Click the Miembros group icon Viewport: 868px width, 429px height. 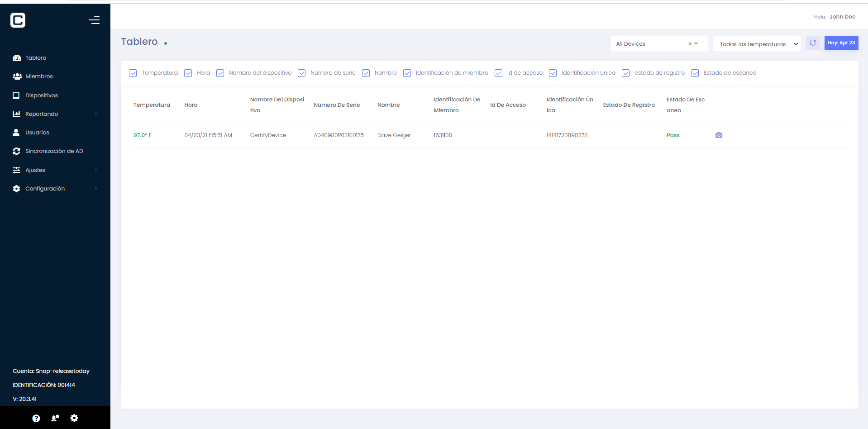click(17, 76)
